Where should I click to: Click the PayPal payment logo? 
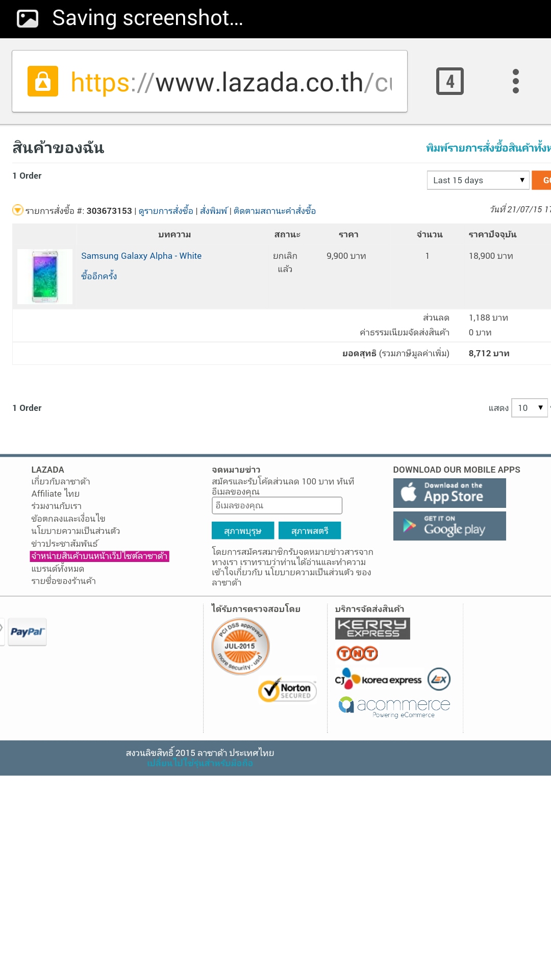(x=28, y=632)
